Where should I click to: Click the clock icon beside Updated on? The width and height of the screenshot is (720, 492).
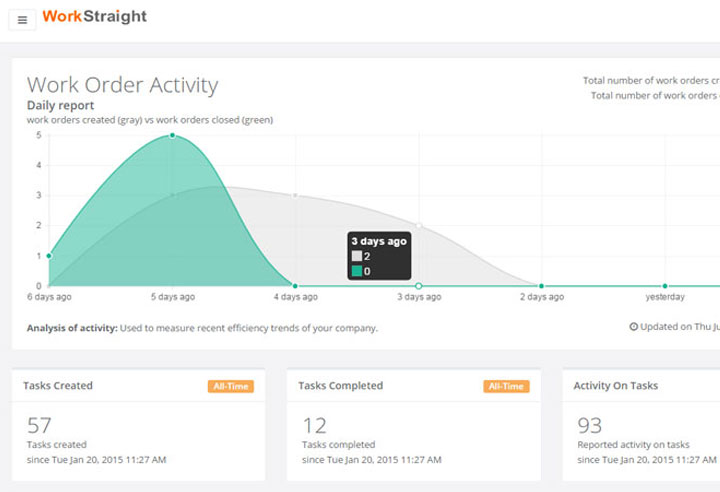point(633,327)
